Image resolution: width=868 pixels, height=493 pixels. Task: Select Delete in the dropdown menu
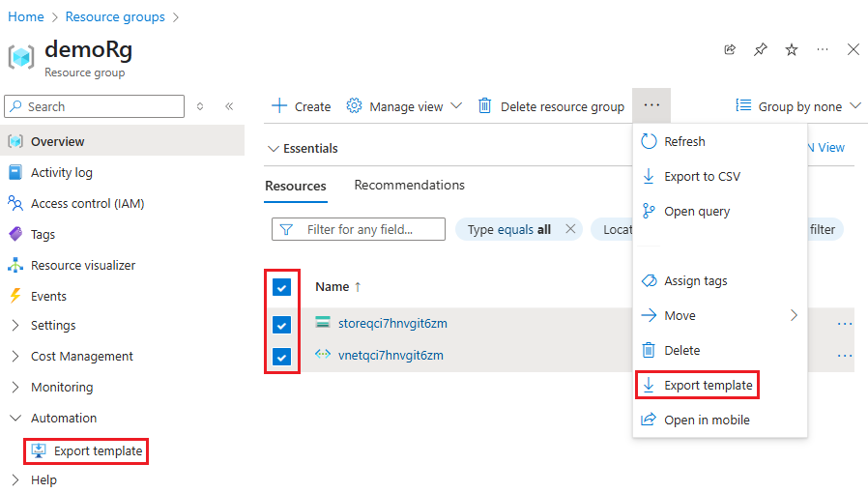click(x=720, y=351)
